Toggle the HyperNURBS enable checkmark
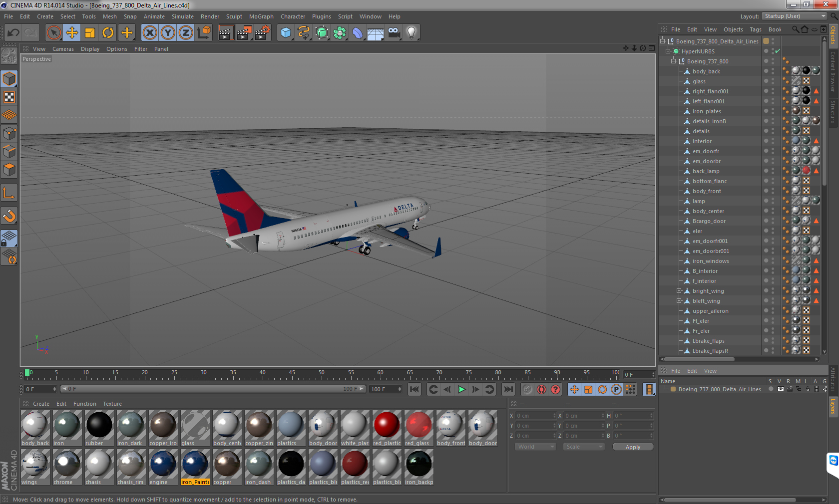Image resolution: width=839 pixels, height=504 pixels. coord(778,51)
